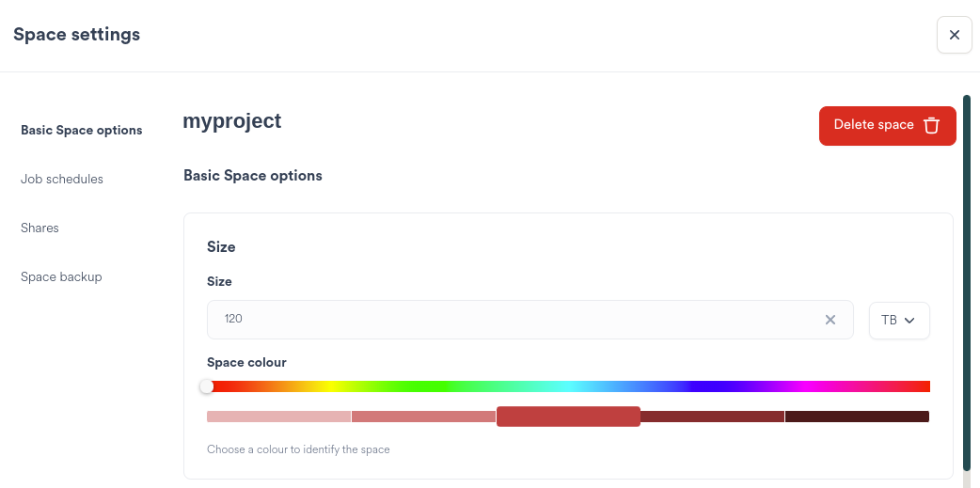Go to the Job schedules section
The height and width of the screenshot is (488, 980).
point(62,179)
